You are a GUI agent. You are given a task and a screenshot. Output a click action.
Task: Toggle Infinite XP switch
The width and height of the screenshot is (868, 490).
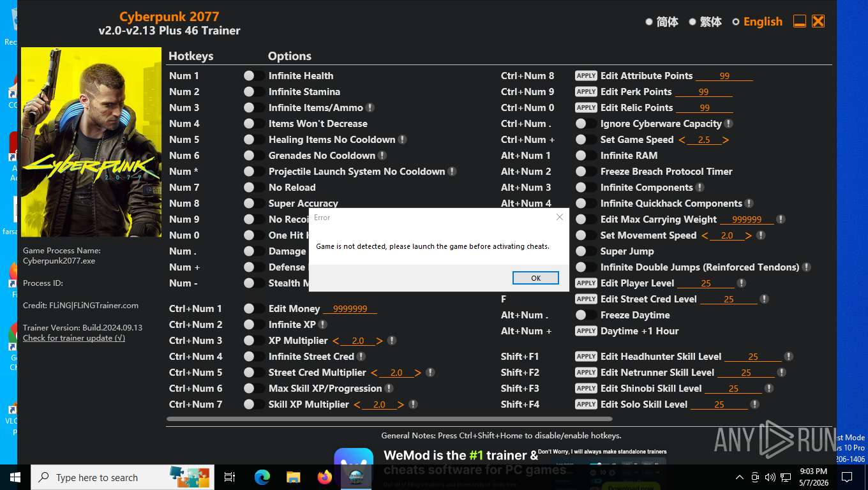coord(254,324)
